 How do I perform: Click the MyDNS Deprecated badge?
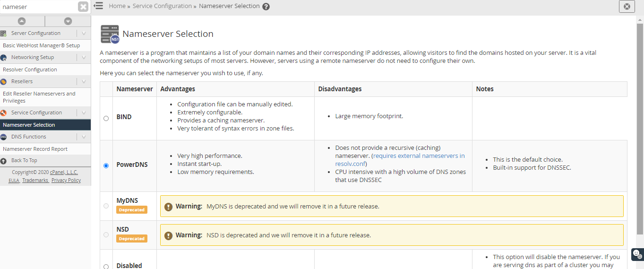(132, 210)
